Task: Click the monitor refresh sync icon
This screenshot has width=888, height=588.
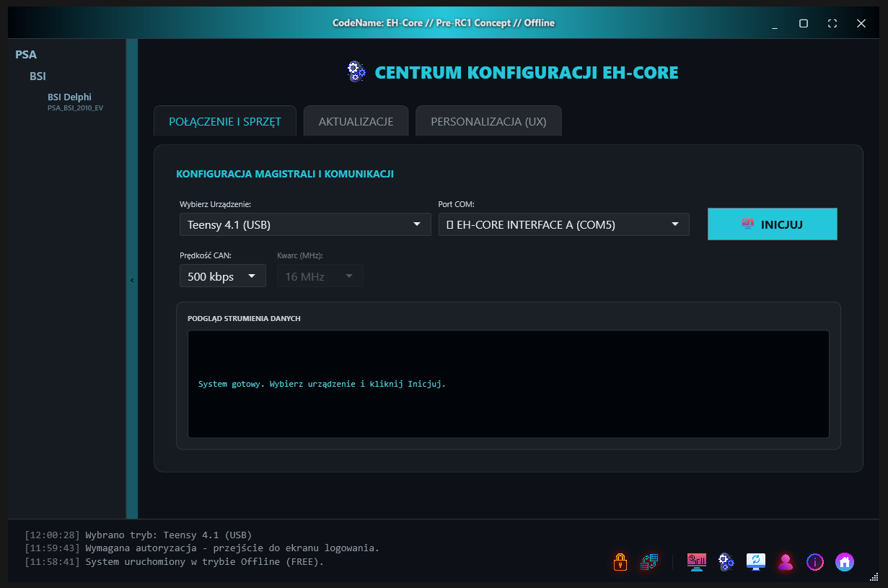Action: (756, 561)
